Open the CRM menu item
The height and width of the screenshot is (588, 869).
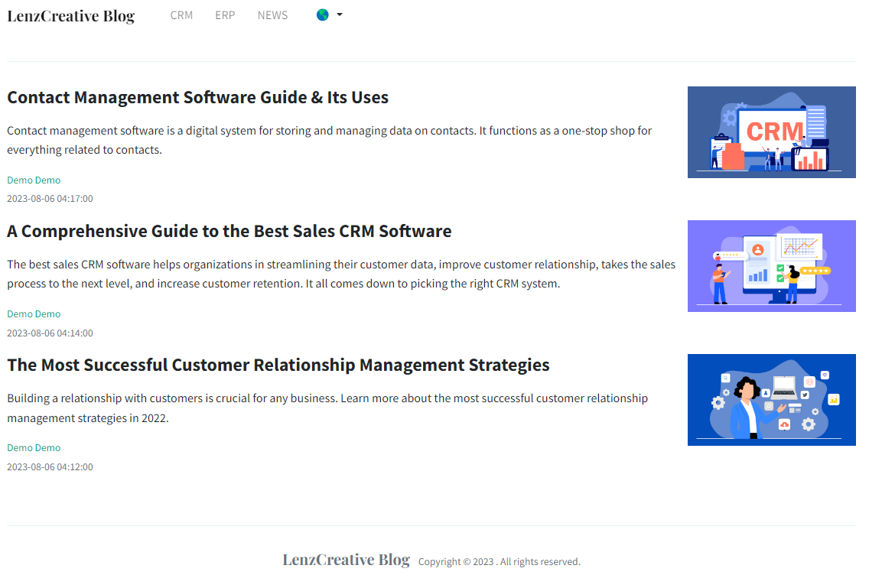tap(181, 15)
